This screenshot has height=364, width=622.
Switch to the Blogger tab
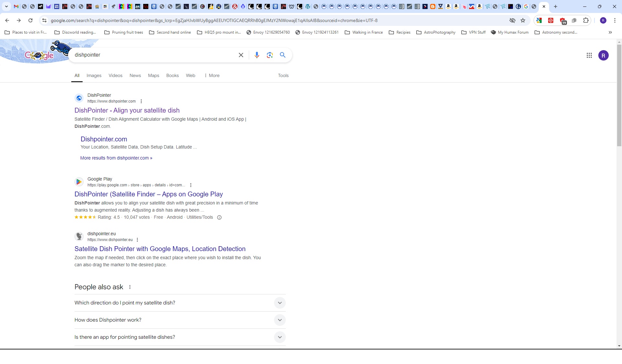point(432,6)
